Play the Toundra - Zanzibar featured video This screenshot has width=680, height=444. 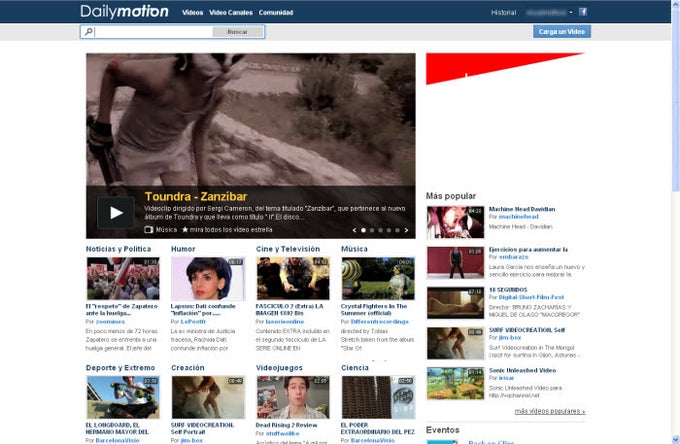(x=115, y=212)
